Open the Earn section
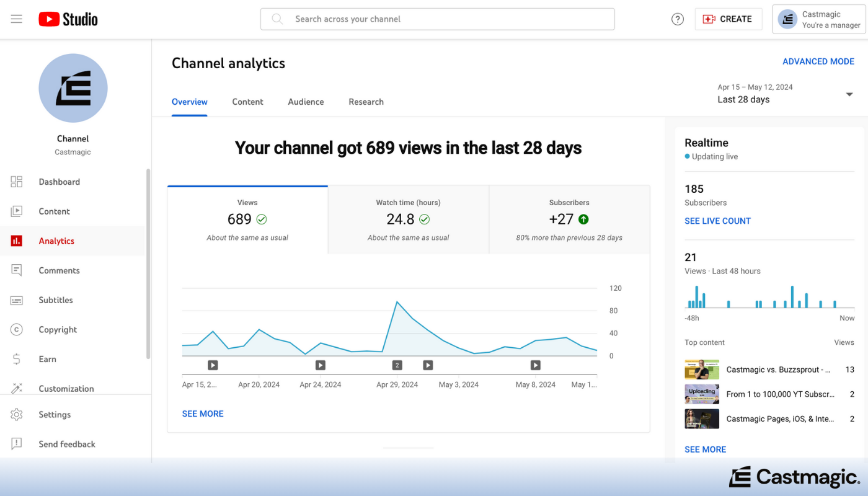This screenshot has height=496, width=868. click(47, 359)
